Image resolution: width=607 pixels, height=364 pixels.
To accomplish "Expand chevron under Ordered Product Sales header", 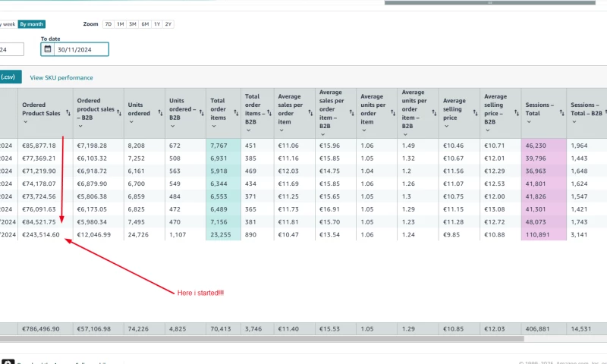I will [26, 122].
